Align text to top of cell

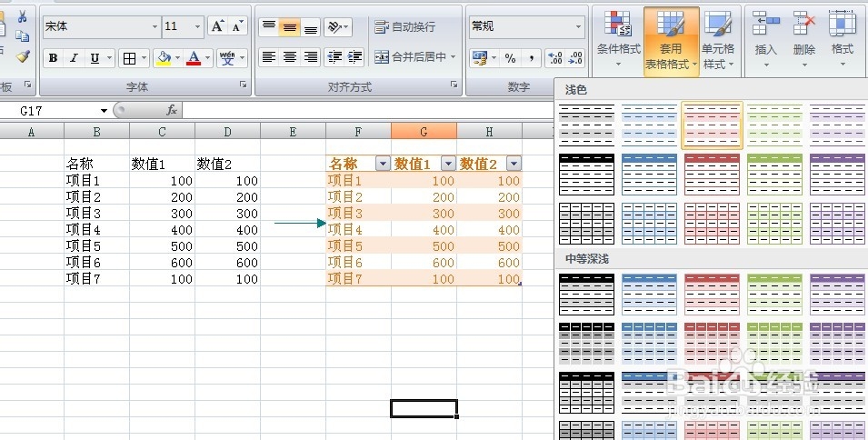(x=269, y=26)
